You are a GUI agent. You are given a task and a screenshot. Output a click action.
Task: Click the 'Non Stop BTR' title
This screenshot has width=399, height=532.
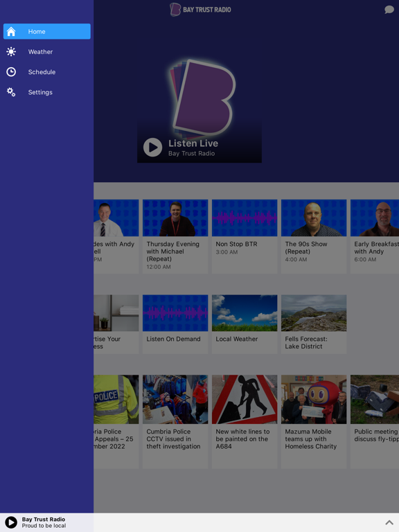click(x=236, y=244)
